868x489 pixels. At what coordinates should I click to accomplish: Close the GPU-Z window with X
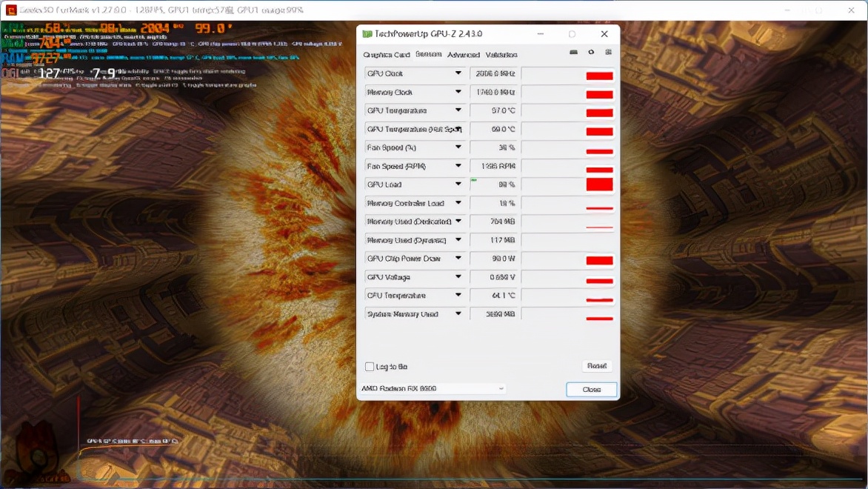click(x=604, y=34)
